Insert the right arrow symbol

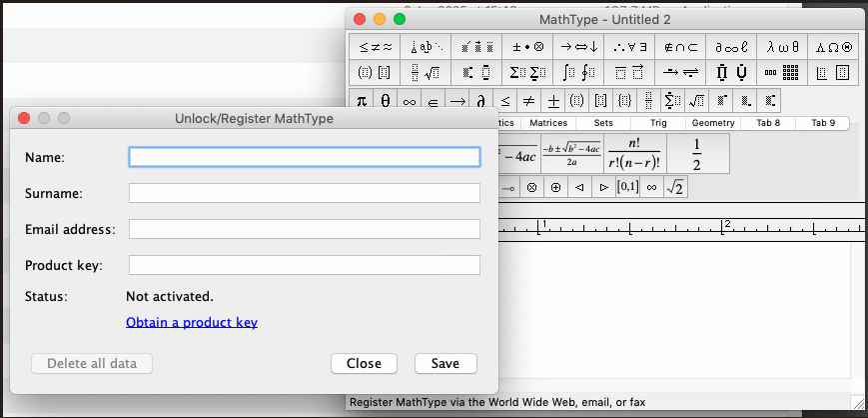coord(457,101)
